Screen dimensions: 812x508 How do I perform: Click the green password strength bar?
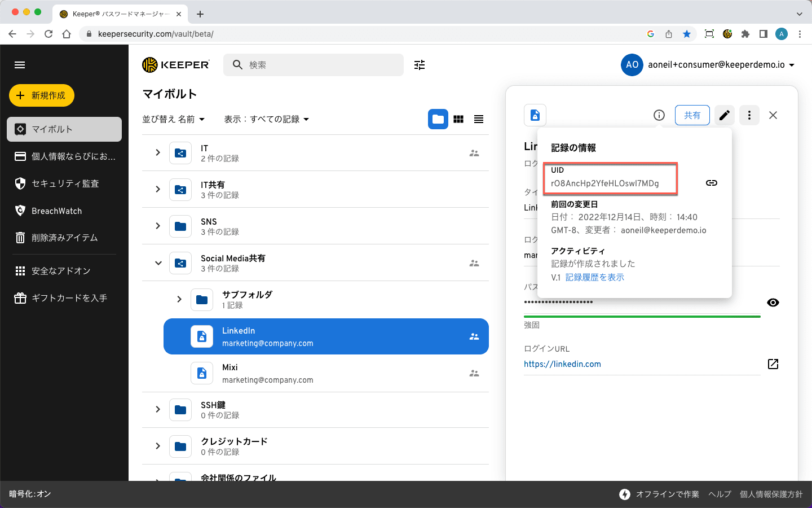coord(642,317)
